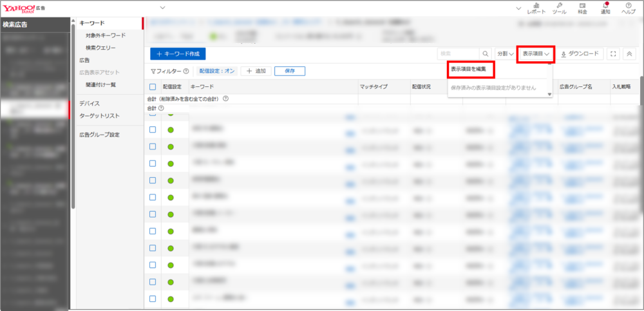This screenshot has width=644, height=311.
Task: Expand the account chevron in top bar
Action: (x=162, y=8)
